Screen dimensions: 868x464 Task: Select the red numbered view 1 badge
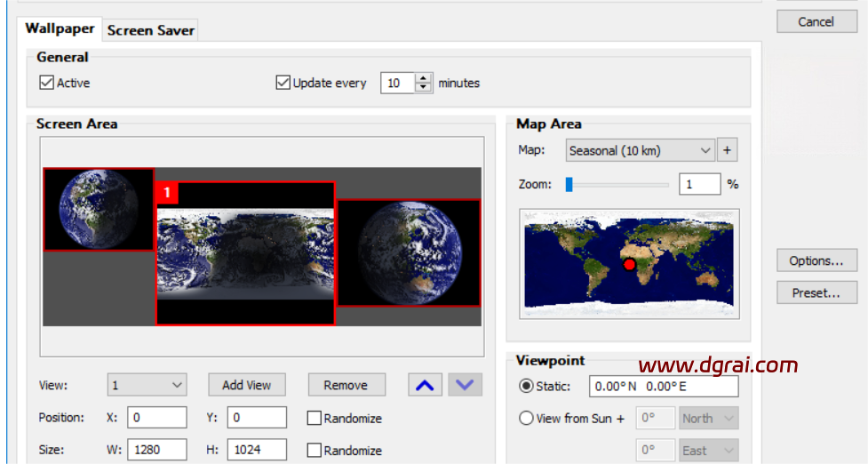pyautogui.click(x=166, y=192)
